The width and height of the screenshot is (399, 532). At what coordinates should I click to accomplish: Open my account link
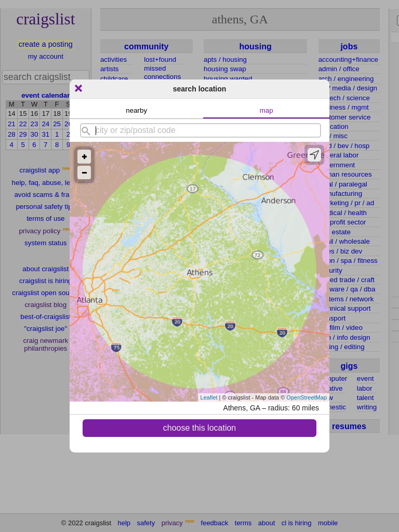click(x=46, y=56)
